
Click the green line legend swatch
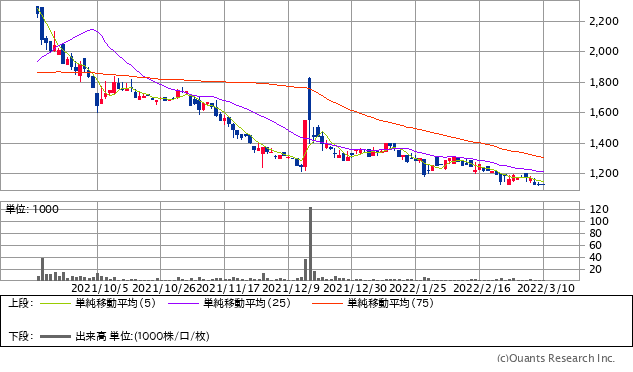(55, 303)
